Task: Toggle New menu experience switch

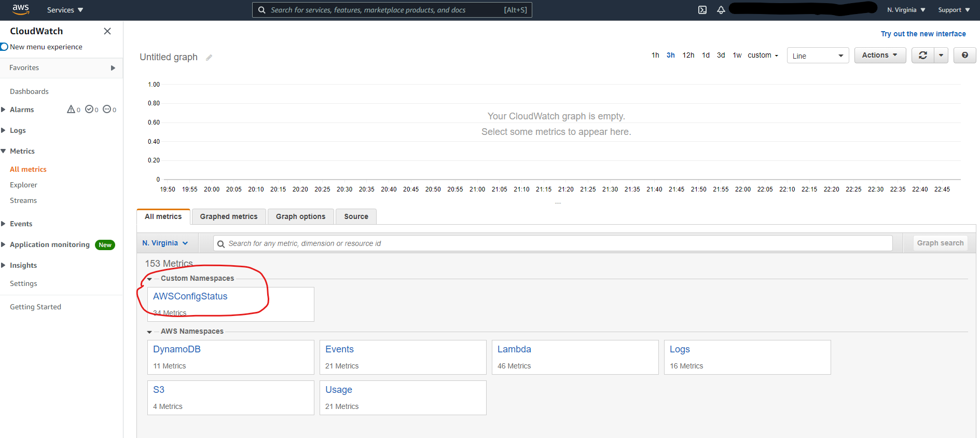Action: point(5,47)
